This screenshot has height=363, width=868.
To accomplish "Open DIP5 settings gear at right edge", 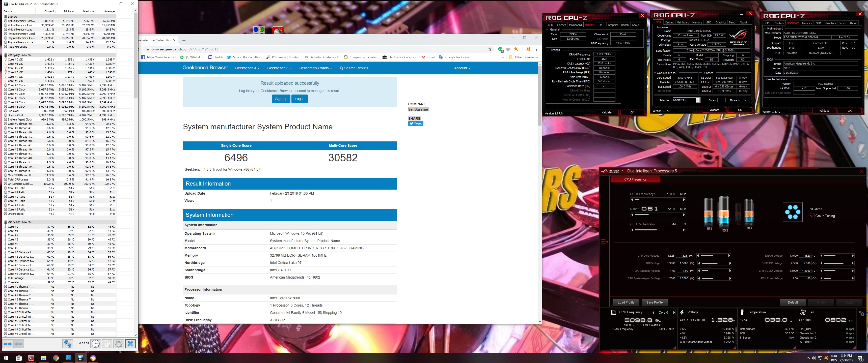I will (861, 313).
